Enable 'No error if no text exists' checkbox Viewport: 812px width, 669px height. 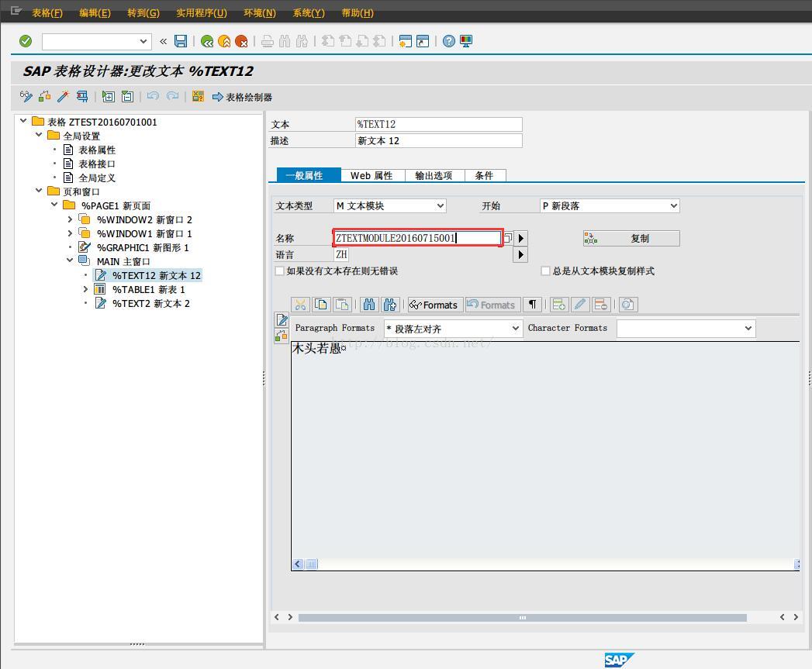click(x=280, y=271)
